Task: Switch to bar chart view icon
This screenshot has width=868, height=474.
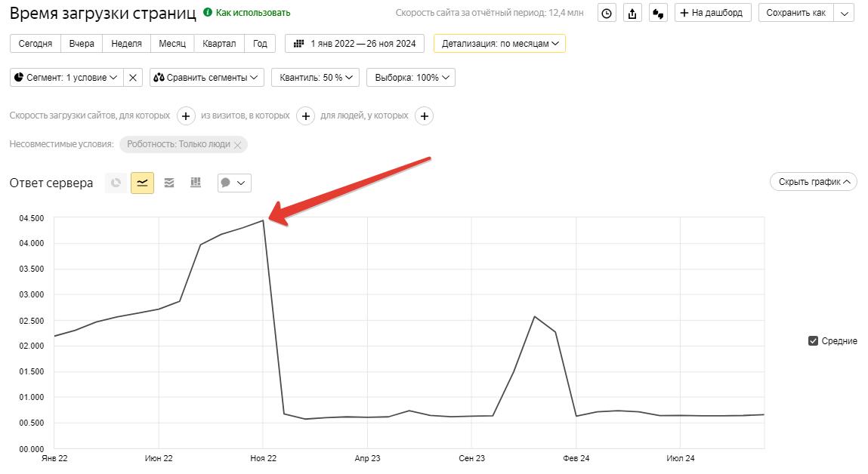Action: point(196,183)
